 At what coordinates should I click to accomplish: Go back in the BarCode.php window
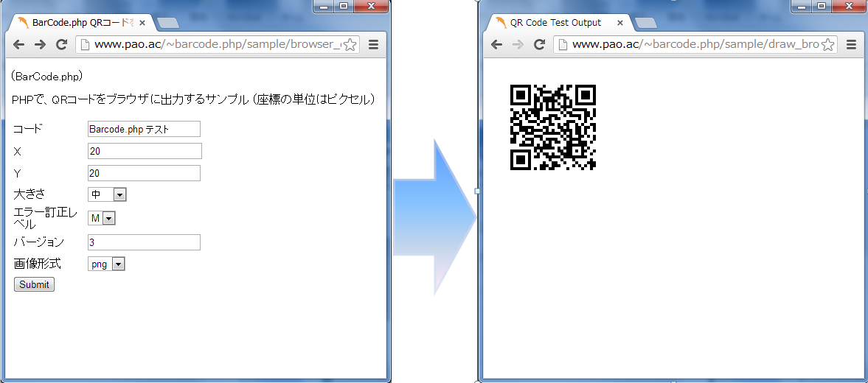point(19,45)
